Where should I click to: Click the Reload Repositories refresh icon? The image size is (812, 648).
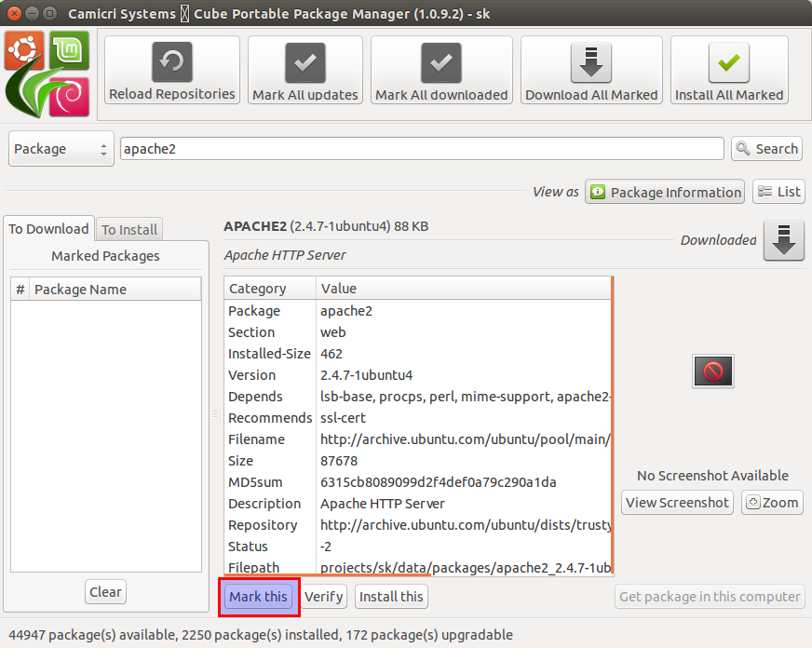(172, 62)
